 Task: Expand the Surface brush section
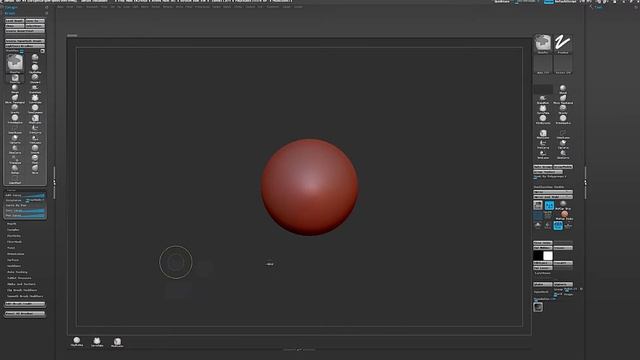13,260
